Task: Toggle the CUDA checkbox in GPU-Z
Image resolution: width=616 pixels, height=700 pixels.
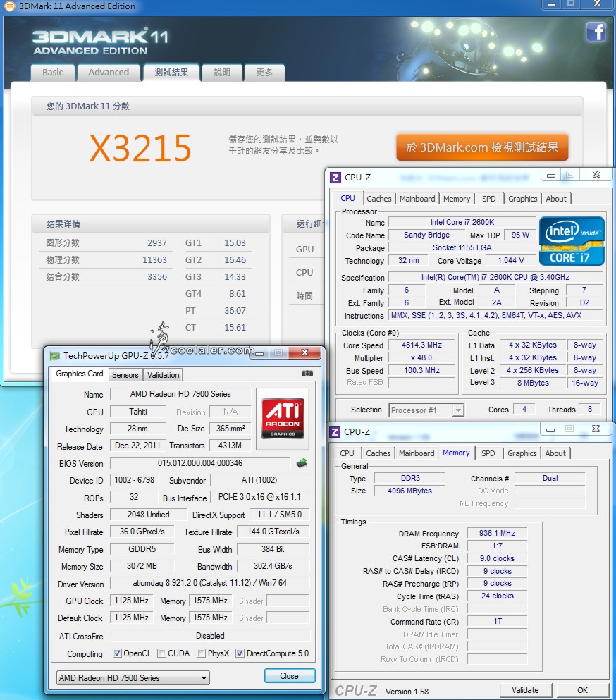Action: (161, 653)
